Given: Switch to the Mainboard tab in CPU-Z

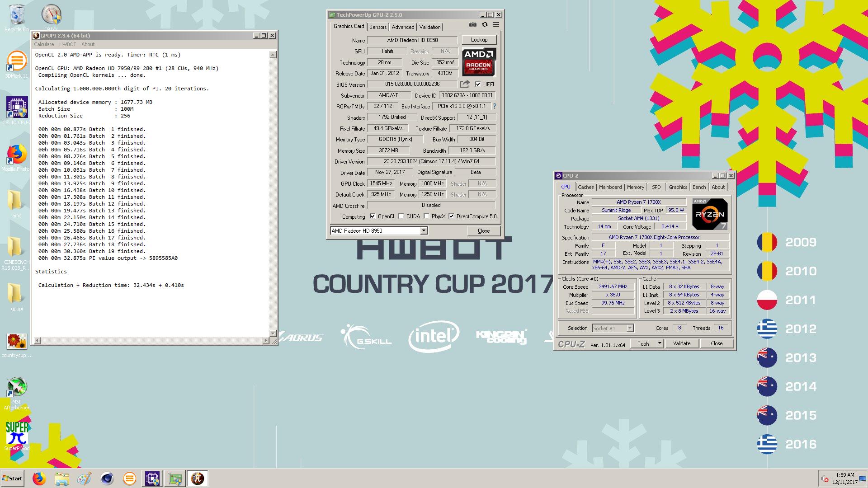Looking at the screenshot, I should click(610, 187).
